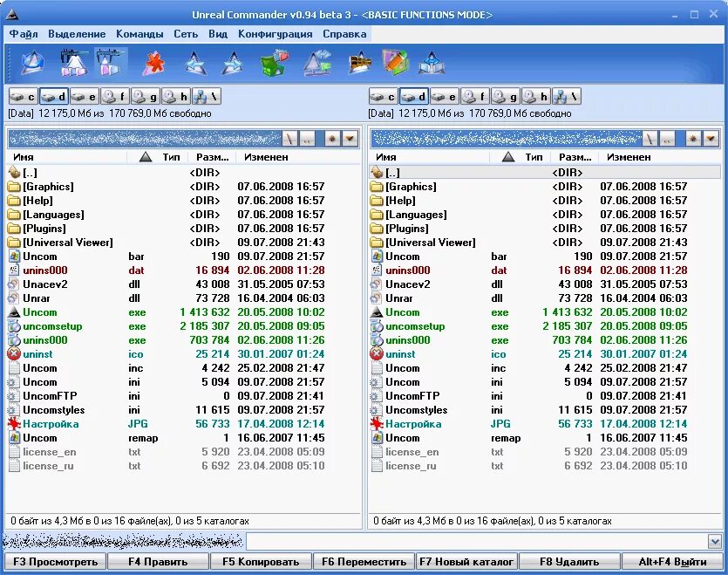Click the left panel path bar
Screen dimensions: 728x575
click(145, 139)
